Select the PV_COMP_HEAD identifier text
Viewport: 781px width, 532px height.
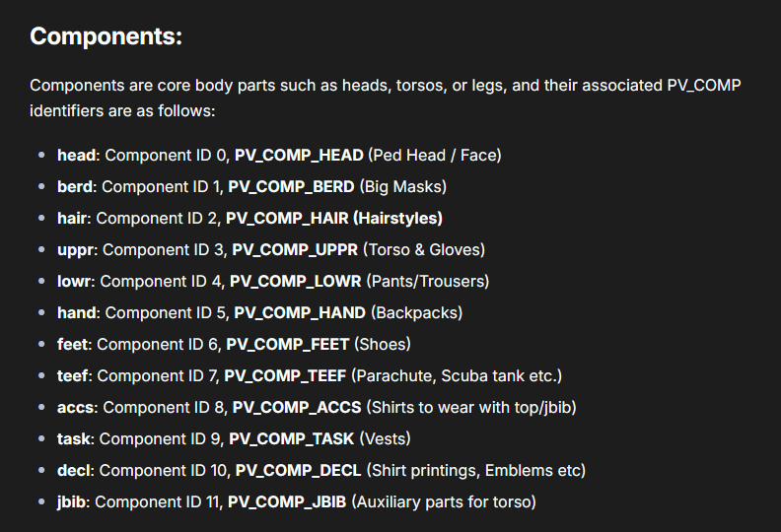coord(299,156)
